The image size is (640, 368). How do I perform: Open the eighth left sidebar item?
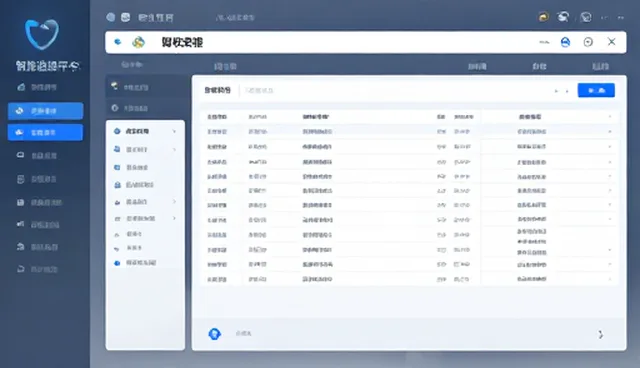coord(38,247)
